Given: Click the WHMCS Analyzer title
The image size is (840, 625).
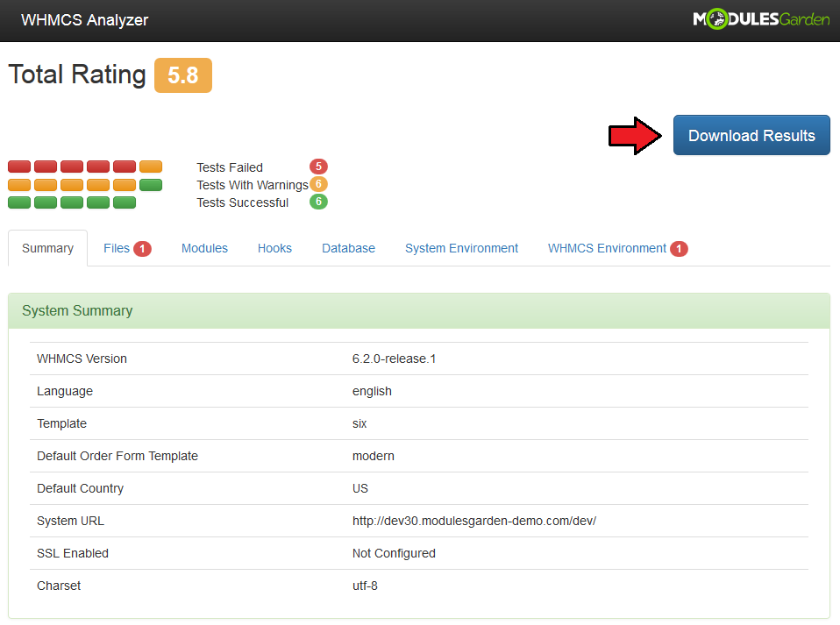Looking at the screenshot, I should point(85,20).
